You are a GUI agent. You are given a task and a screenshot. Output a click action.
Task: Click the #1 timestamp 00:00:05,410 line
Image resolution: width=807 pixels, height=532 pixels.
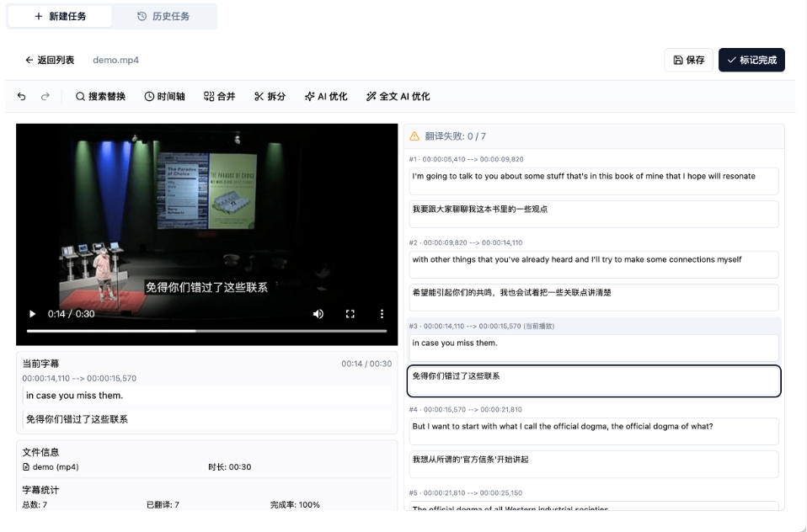[466, 159]
